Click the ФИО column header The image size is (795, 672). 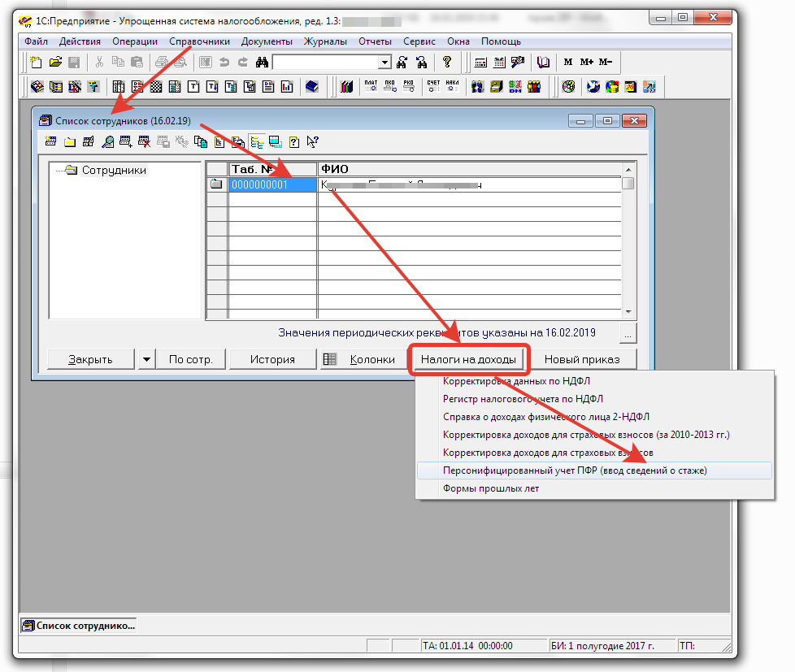pyautogui.click(x=469, y=169)
